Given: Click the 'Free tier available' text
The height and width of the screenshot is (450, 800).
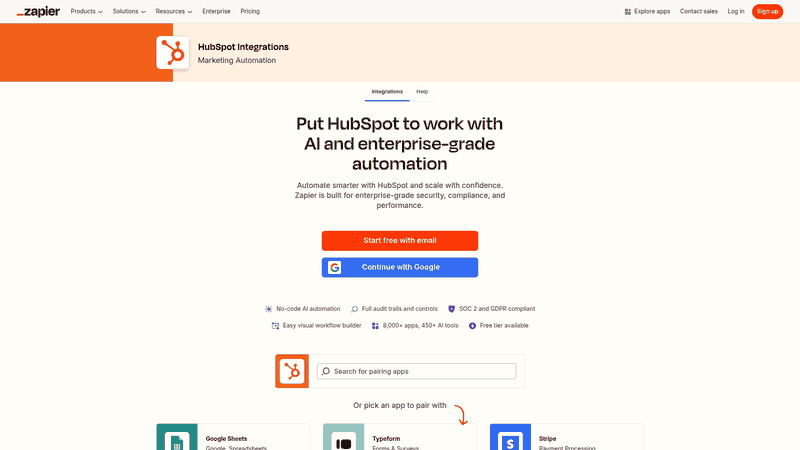Looking at the screenshot, I should pyautogui.click(x=504, y=326).
